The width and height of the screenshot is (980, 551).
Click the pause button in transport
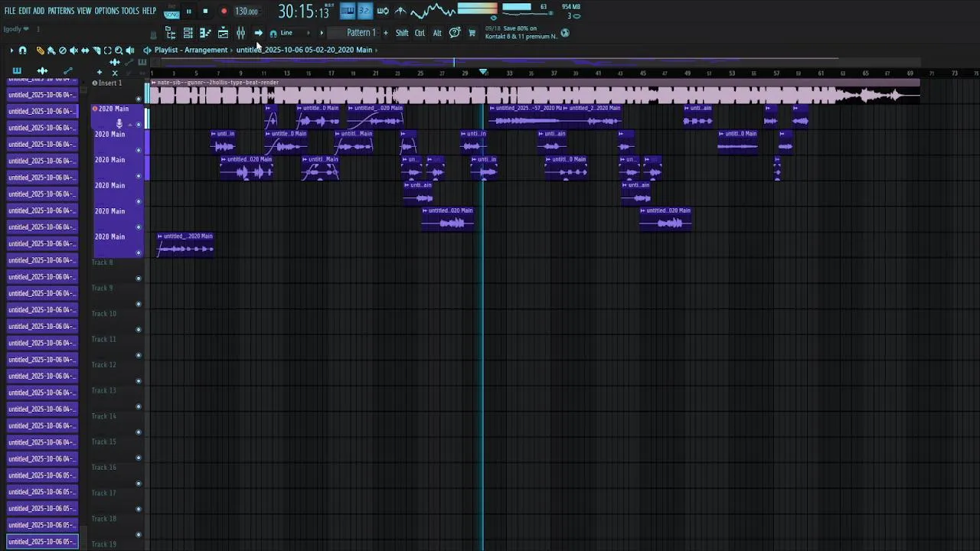[x=188, y=11]
